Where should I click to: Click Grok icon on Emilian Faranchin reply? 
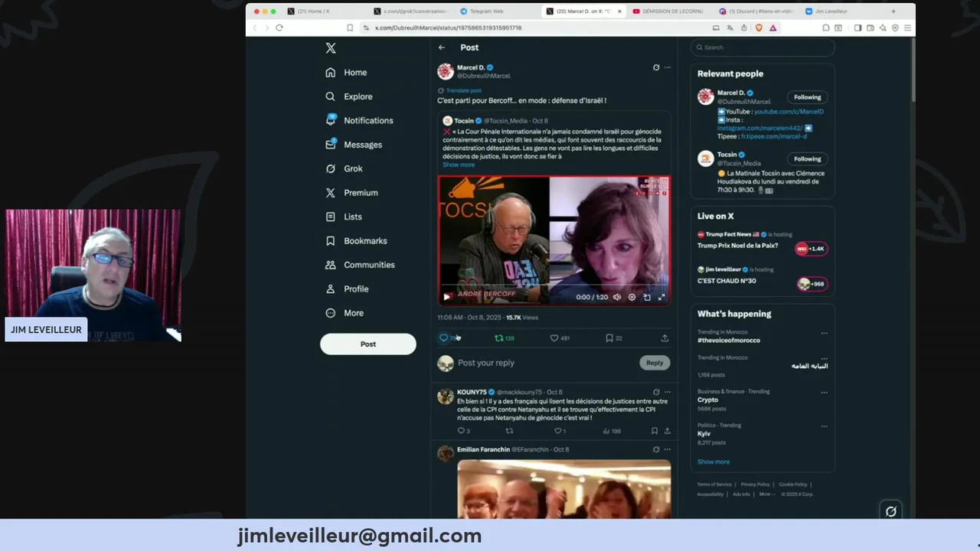coord(656,449)
